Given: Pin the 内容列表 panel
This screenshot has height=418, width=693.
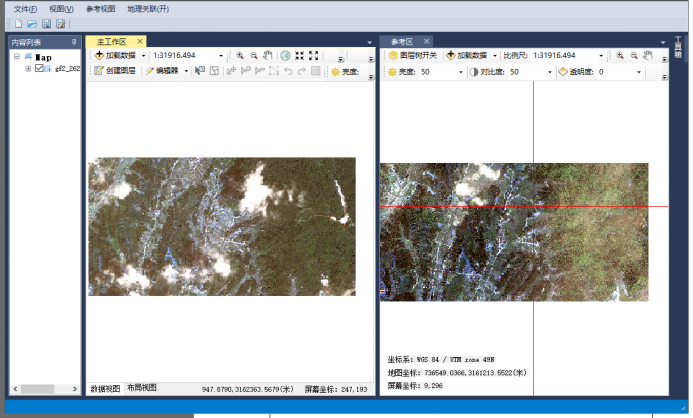Looking at the screenshot, I should tap(74, 42).
